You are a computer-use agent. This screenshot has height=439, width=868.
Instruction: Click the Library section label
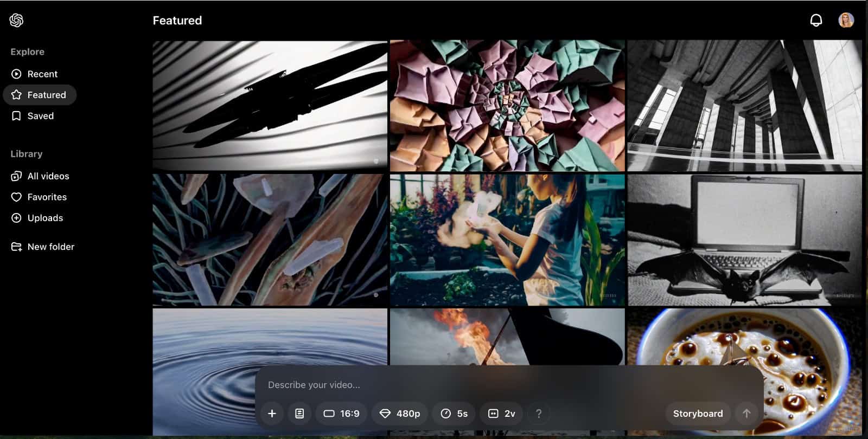click(x=27, y=154)
